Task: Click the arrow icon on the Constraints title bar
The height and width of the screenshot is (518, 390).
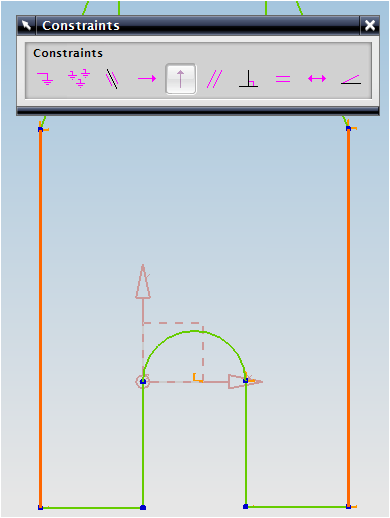Action: [x=26, y=25]
